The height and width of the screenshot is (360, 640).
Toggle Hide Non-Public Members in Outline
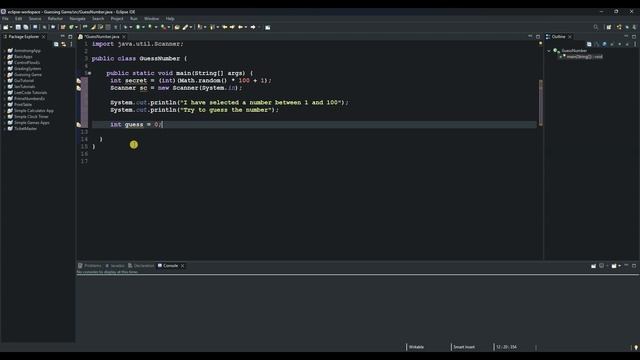(620, 44)
